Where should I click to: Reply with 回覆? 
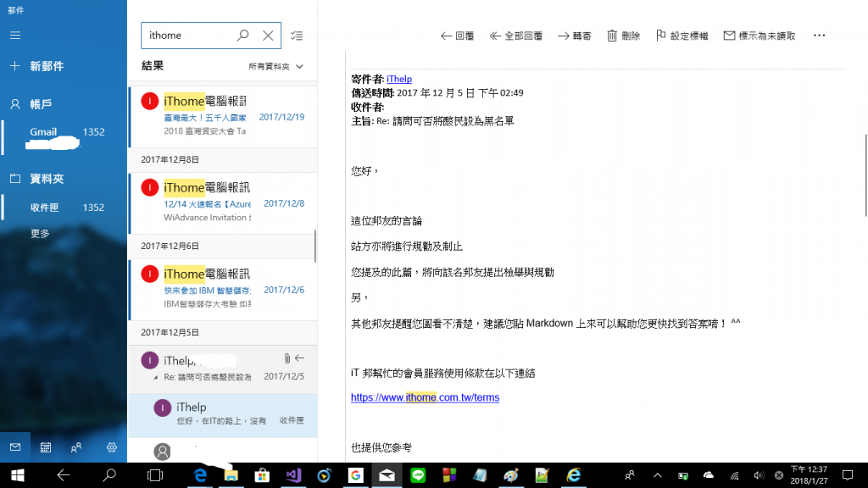(x=457, y=36)
